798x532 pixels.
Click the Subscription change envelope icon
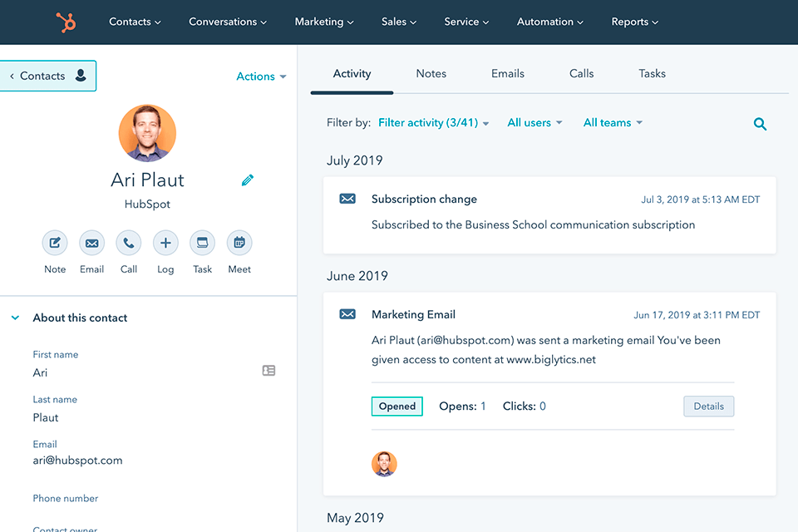click(347, 199)
